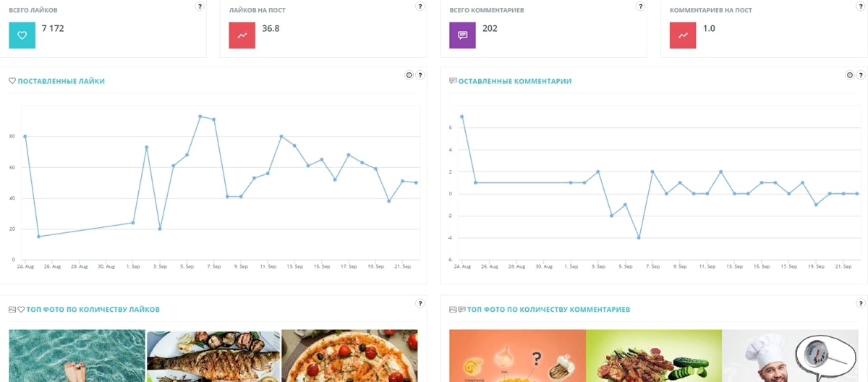The height and width of the screenshot is (382, 868).
Task: Open help for the total likes card
Action: [200, 6]
